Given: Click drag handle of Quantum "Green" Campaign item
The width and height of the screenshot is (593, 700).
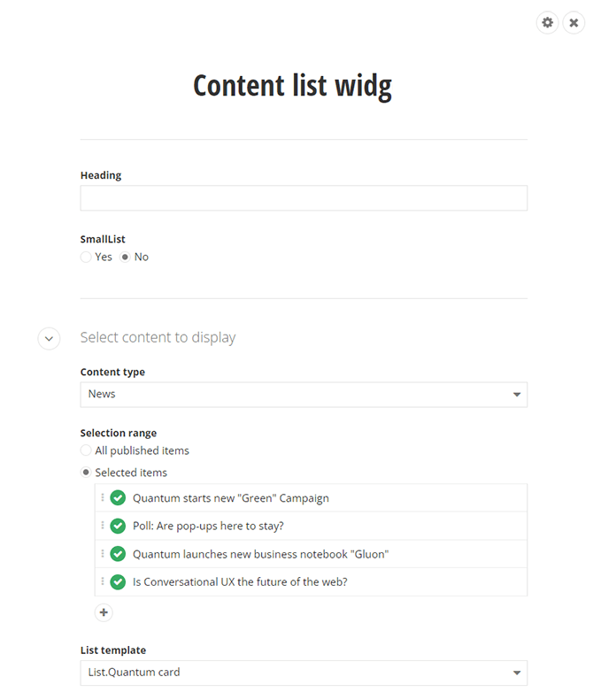Looking at the screenshot, I should [103, 498].
